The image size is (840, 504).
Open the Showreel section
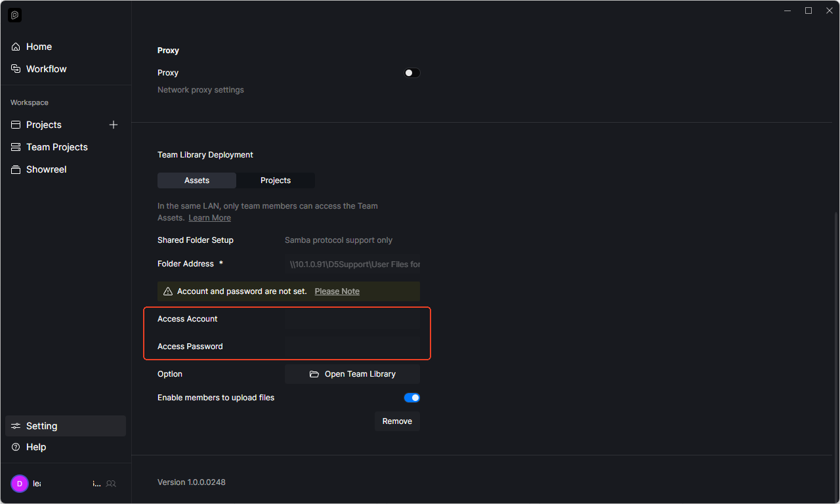click(46, 169)
